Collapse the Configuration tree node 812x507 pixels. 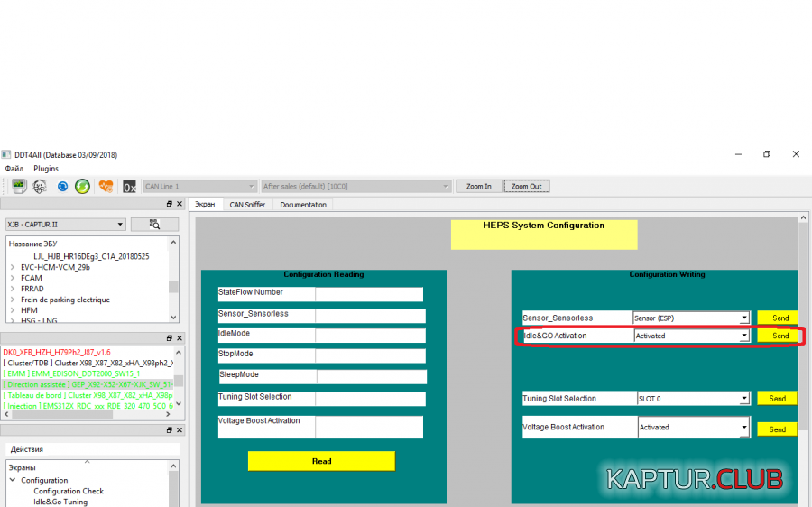click(x=13, y=480)
